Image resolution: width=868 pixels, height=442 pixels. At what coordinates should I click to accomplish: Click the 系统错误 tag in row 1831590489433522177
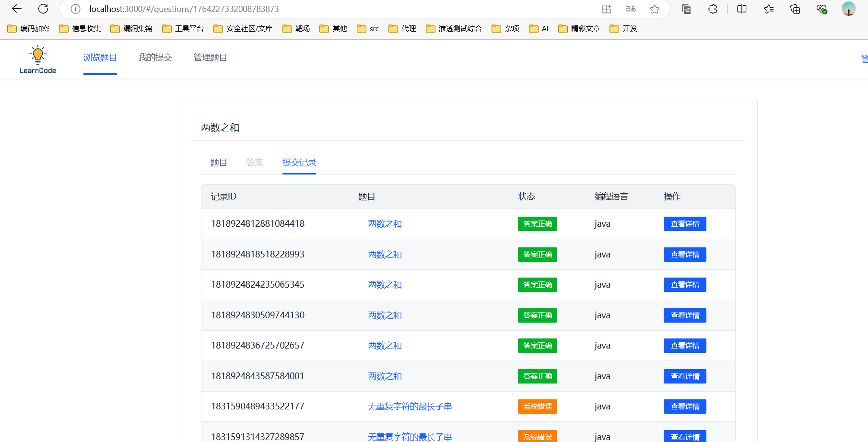pos(538,407)
